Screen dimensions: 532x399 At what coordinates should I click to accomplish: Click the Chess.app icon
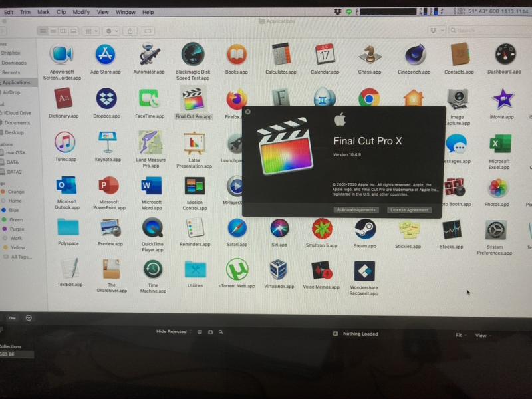370,55
